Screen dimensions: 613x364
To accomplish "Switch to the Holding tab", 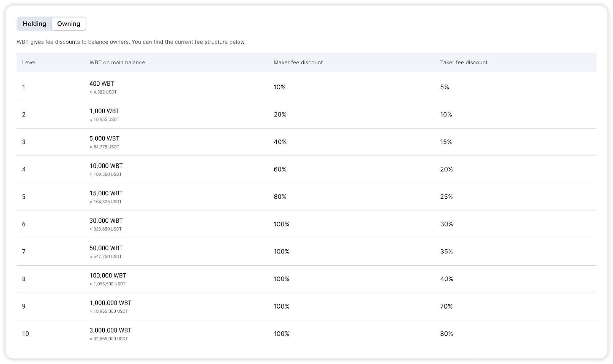I will click(34, 24).
